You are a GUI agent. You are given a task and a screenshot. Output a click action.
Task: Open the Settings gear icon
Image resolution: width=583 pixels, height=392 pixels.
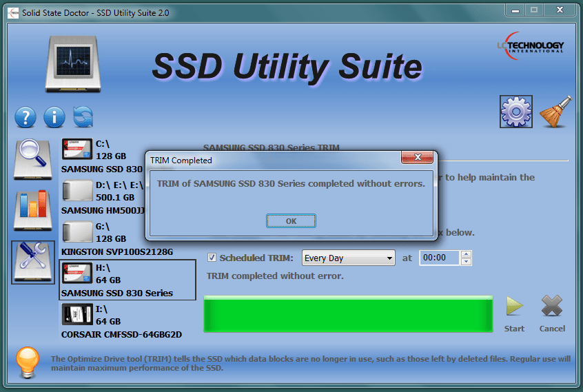pyautogui.click(x=515, y=112)
